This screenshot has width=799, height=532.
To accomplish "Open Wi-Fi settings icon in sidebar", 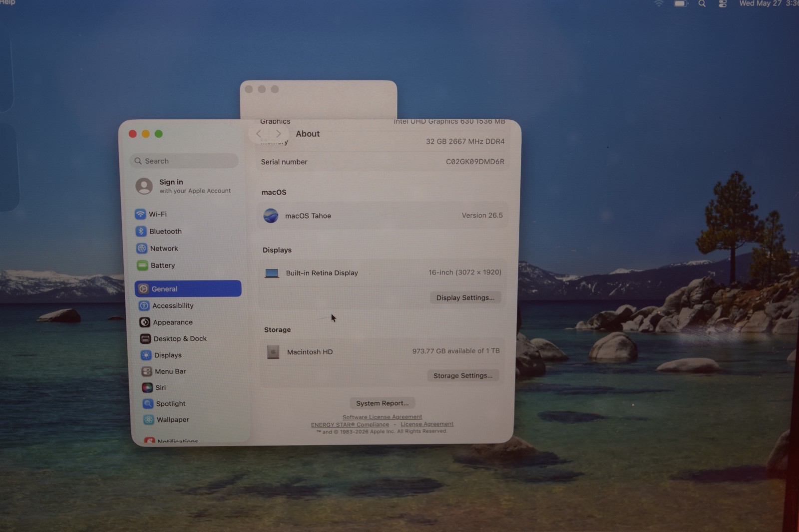I will [140, 214].
